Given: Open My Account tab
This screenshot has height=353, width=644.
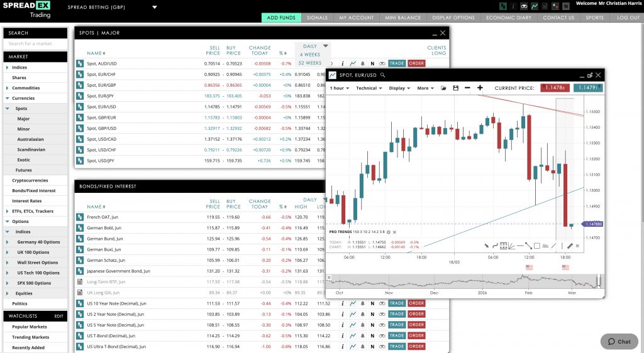Looking at the screenshot, I should [357, 18].
